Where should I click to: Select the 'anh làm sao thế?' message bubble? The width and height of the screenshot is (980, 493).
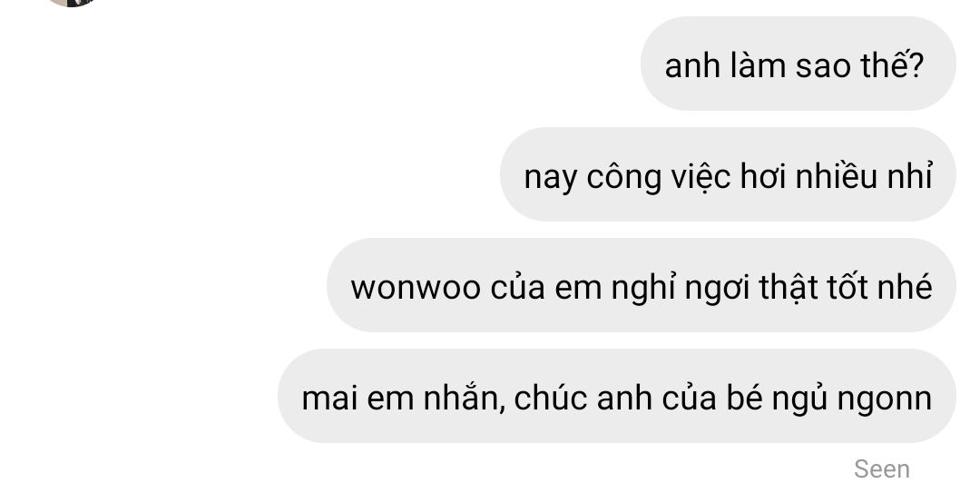point(799,64)
